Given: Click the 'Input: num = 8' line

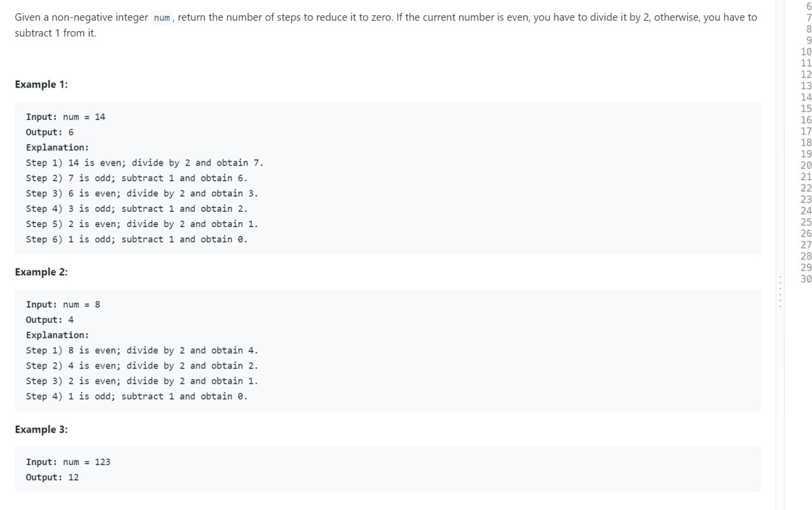Looking at the screenshot, I should 63,304.
